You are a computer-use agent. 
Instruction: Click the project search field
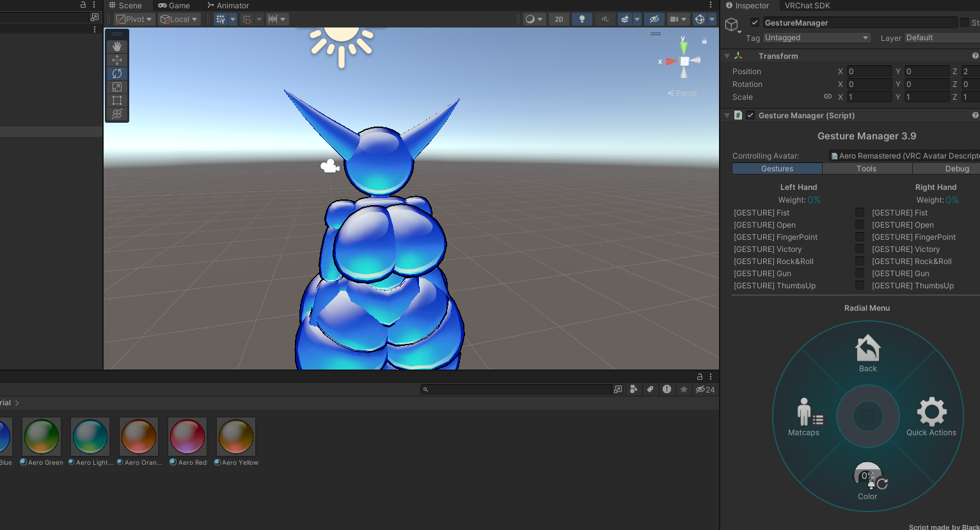516,389
